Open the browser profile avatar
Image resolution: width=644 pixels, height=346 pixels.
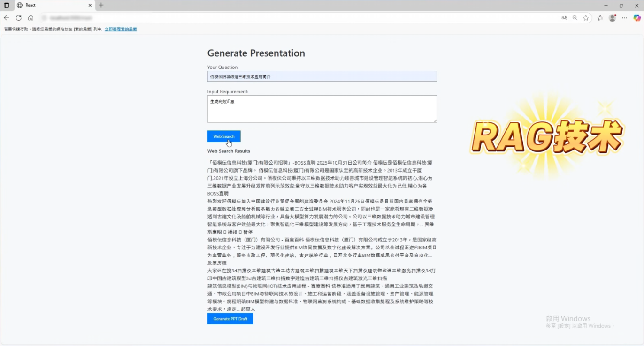612,18
